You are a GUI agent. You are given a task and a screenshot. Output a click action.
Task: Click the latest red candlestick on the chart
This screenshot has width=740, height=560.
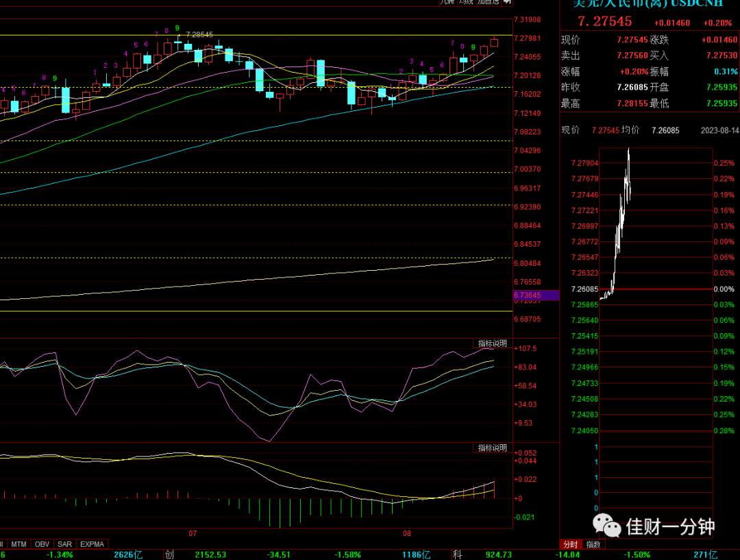pyautogui.click(x=494, y=42)
